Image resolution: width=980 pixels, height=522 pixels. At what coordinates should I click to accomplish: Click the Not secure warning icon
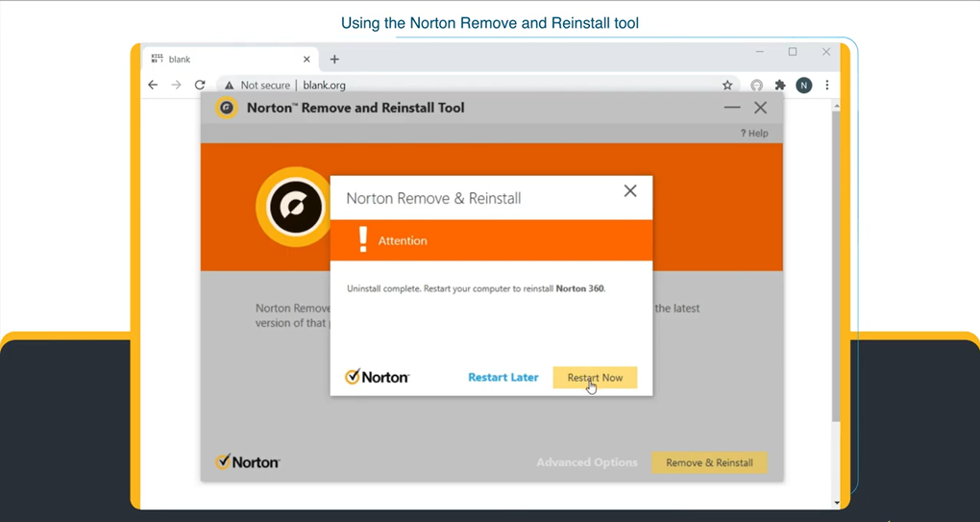pos(230,85)
